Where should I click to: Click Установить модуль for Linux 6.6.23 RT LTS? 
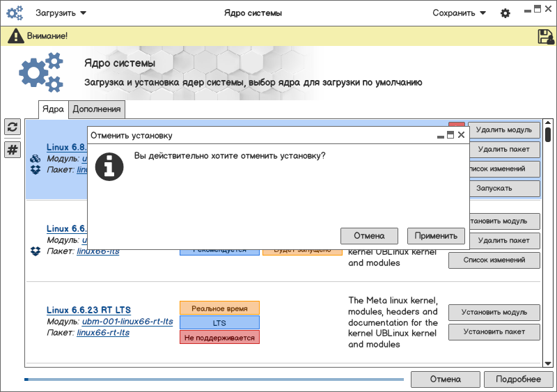(x=494, y=313)
